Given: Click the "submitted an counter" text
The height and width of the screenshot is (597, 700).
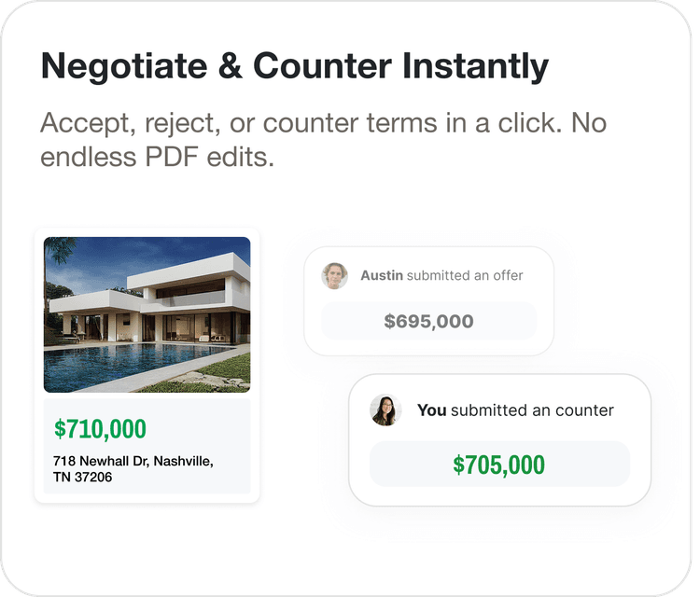Looking at the screenshot, I should [x=532, y=410].
